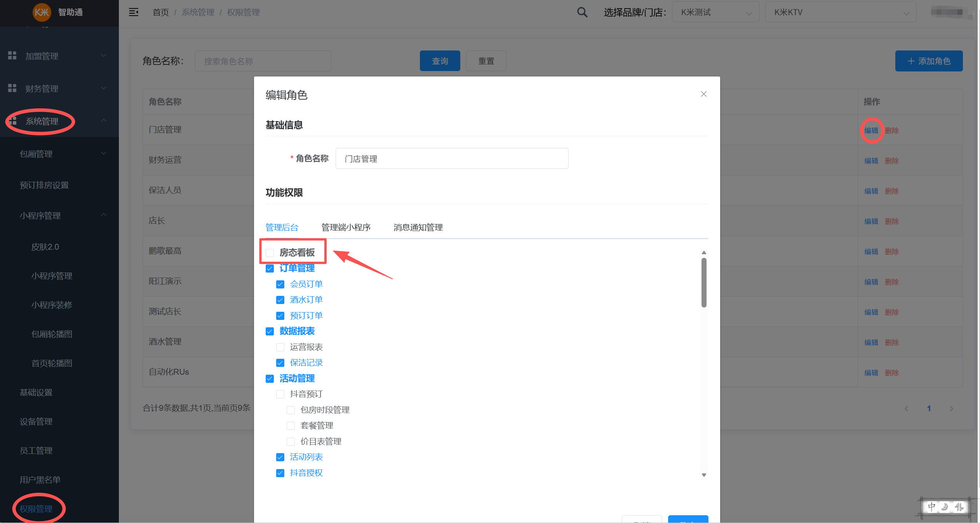Click the IME 中 indicator in system tray
The image size is (980, 523).
click(x=931, y=507)
